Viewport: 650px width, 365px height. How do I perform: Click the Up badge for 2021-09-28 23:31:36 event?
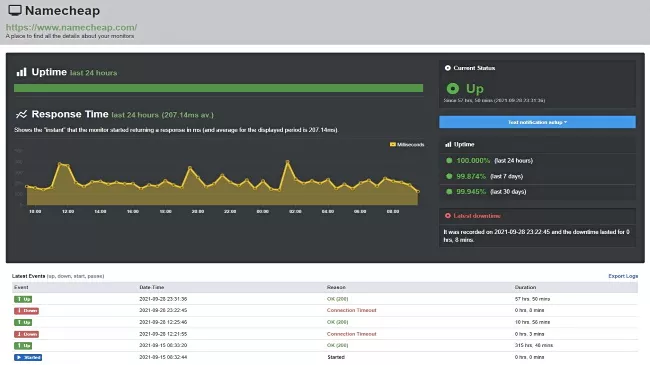pos(23,299)
